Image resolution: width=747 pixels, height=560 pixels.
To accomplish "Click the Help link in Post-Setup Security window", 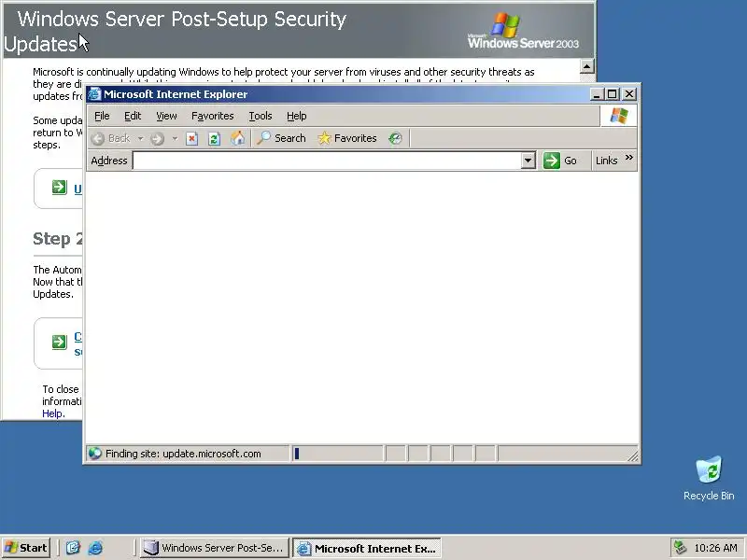I will (x=52, y=413).
